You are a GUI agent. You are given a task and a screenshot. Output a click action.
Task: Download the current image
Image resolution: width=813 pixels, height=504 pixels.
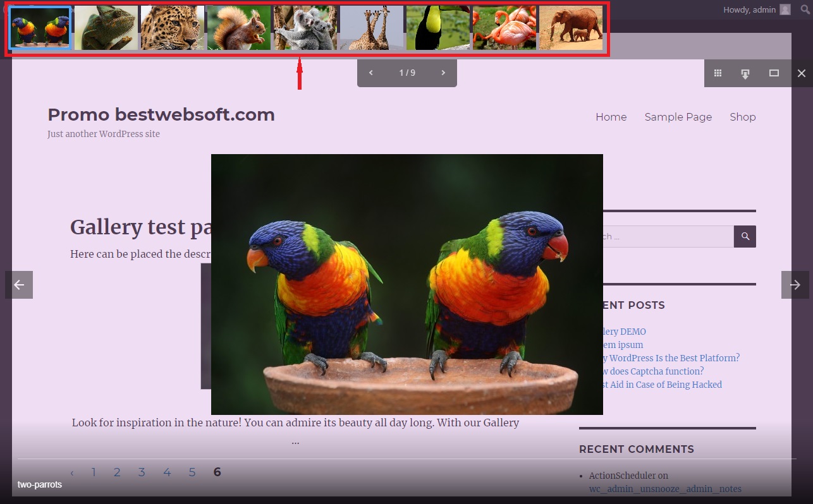pyautogui.click(x=745, y=73)
